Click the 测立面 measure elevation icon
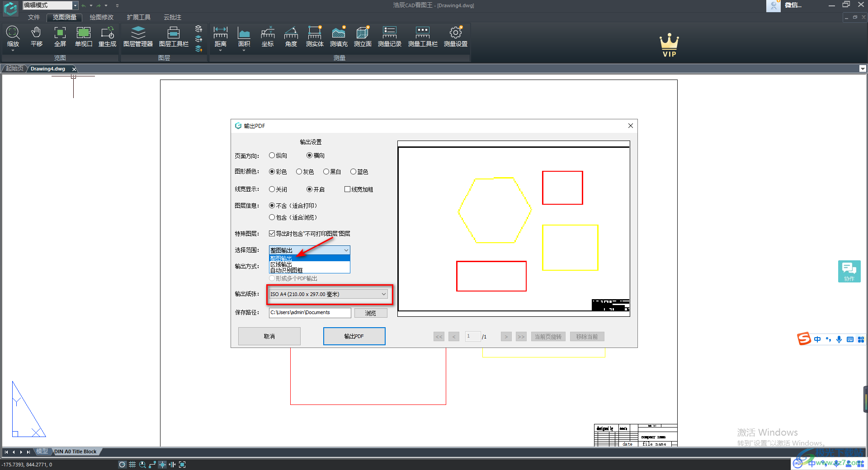 coord(363,36)
